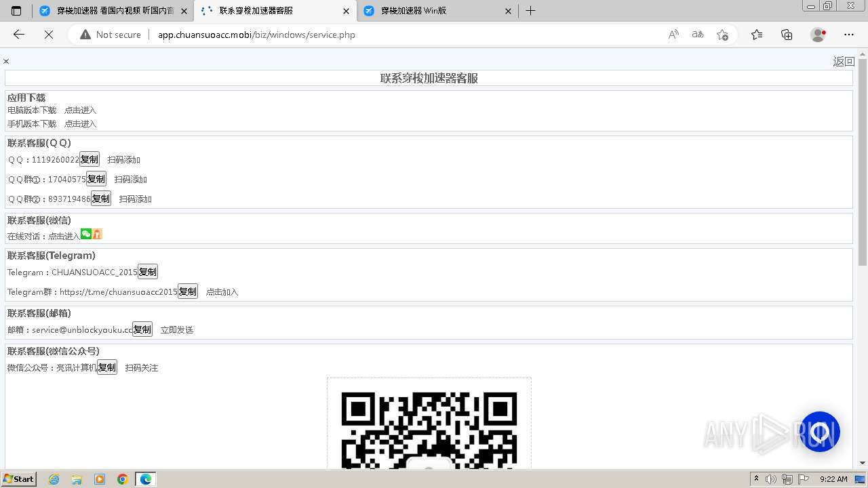Image resolution: width=868 pixels, height=488 pixels.
Task: Close the first 穿梭加速器 tab
Action: [184, 11]
